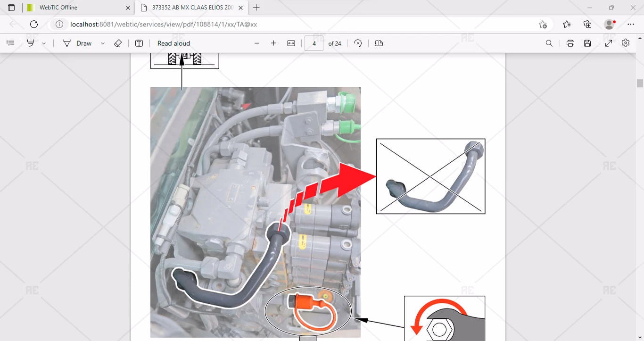Activate the Draw tool

78,43
